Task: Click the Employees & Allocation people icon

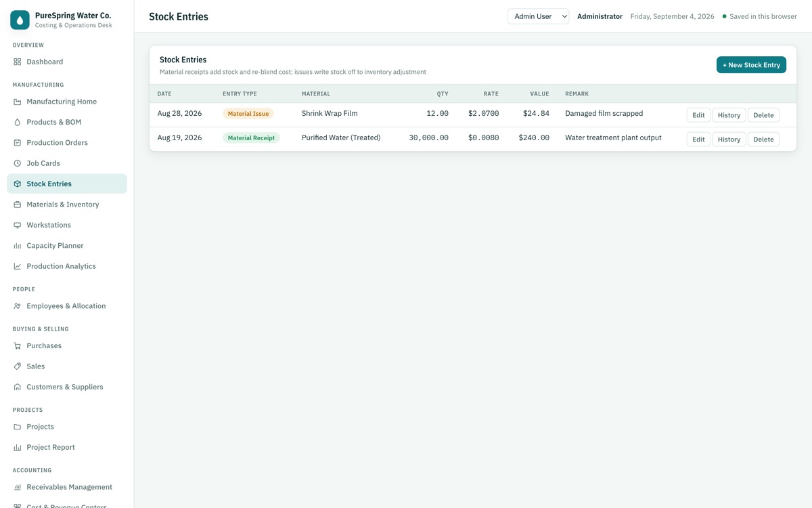Action: pyautogui.click(x=18, y=306)
